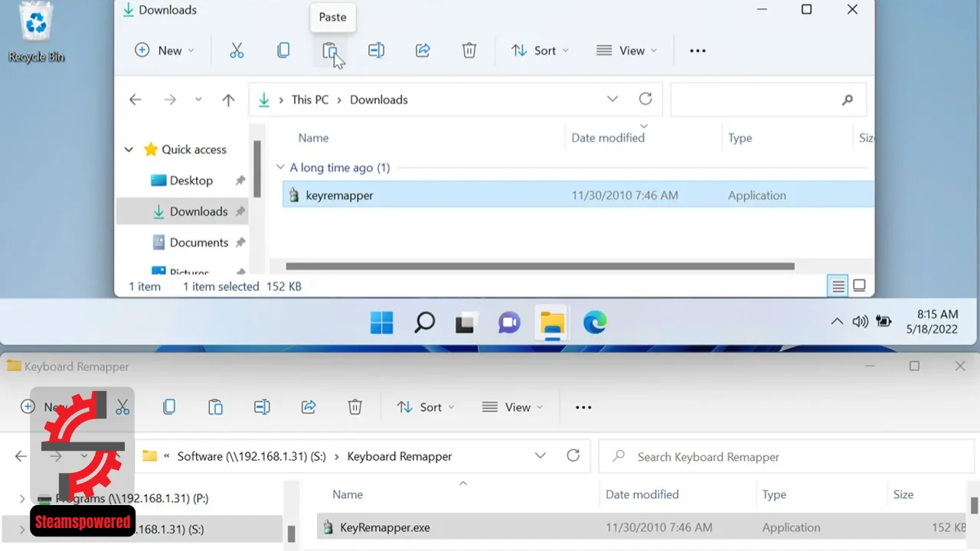
Task: Refresh the Keyboard Remapper folder view
Action: (x=573, y=455)
